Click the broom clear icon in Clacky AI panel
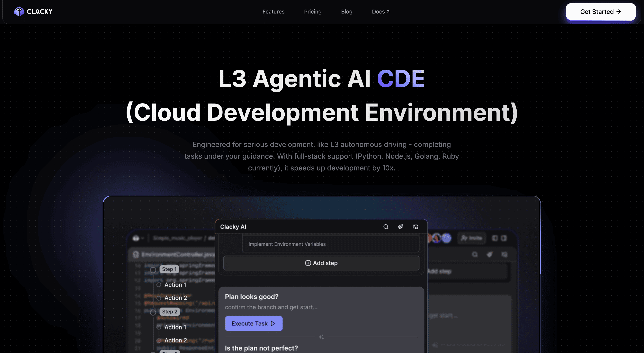 coord(400,227)
